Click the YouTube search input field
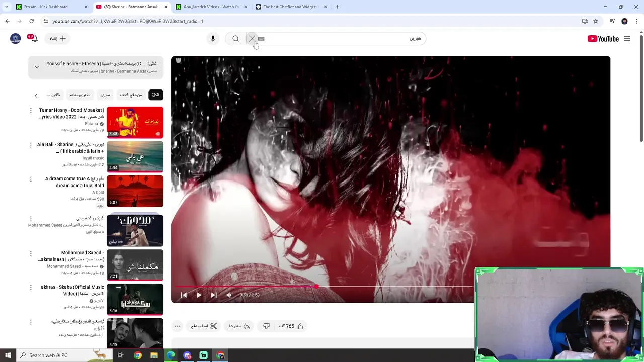644x362 pixels. [x=342, y=39]
